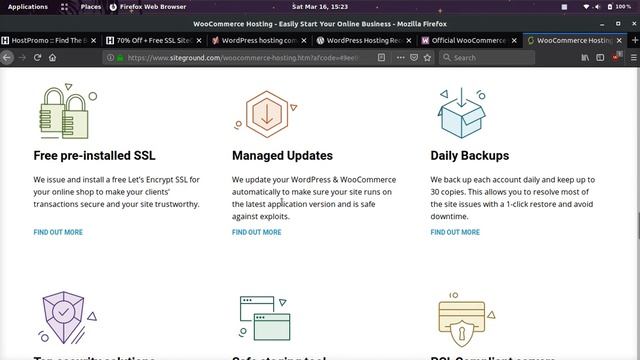
Task: Click the hexagon download Managed Updates illustration
Action: tap(266, 114)
